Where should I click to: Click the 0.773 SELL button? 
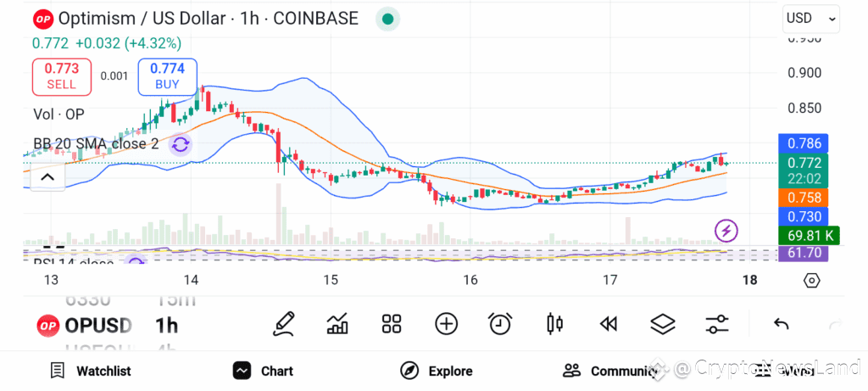61,76
